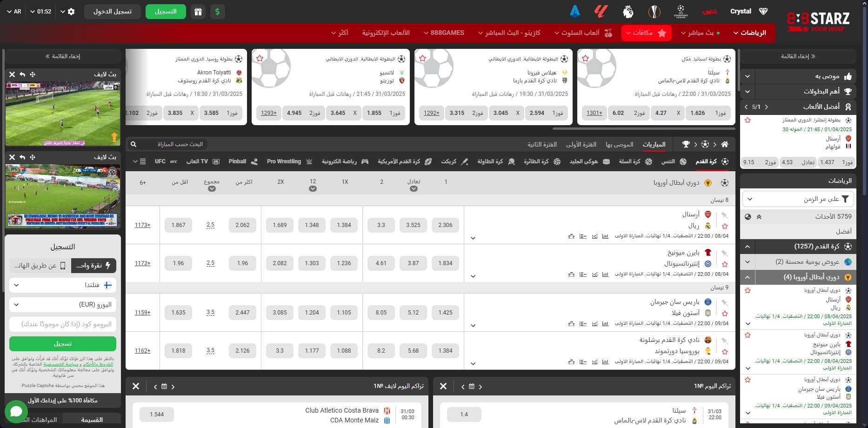Switch to the Recommended tab
The image size is (868, 428).
click(x=620, y=144)
